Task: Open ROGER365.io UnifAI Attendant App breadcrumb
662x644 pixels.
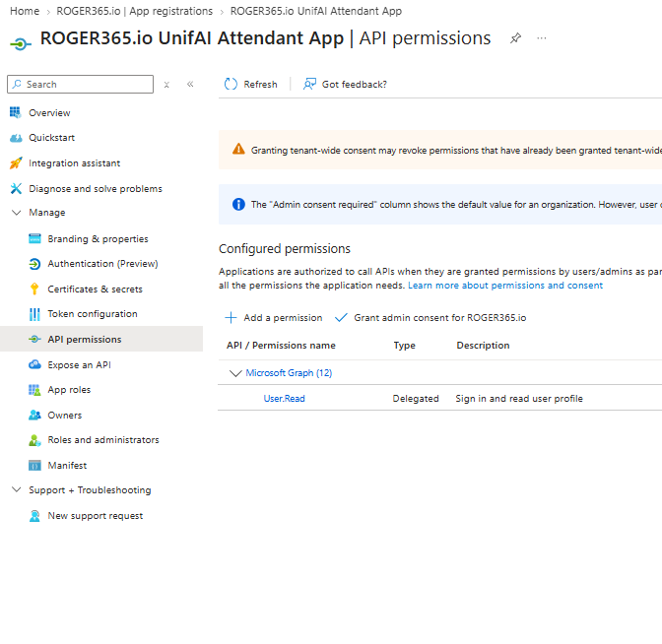Action: coord(316,11)
